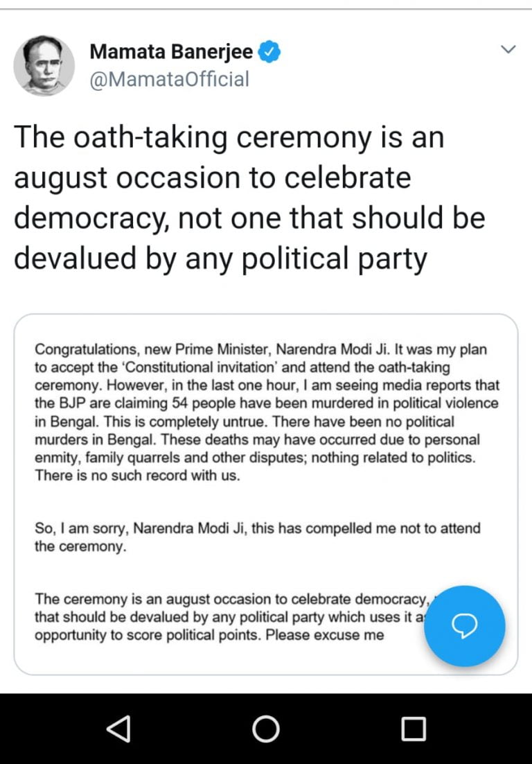This screenshot has width=532, height=764.
Task: Collapse the tweet using the chevron arrow
Action: coord(508,49)
